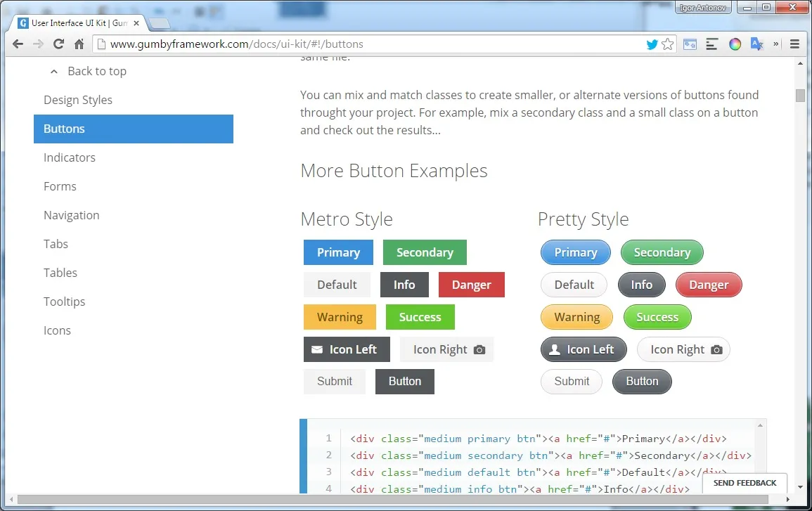812x511 pixels.
Task: Jump to the Icons section
Action: (x=57, y=330)
